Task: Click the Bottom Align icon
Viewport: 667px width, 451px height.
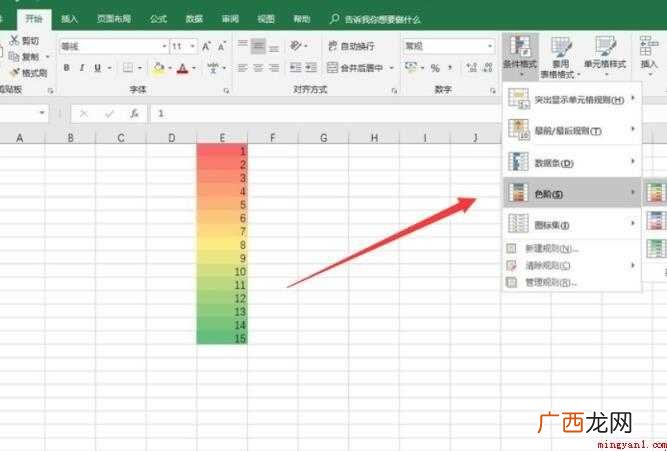Action: click(x=274, y=48)
